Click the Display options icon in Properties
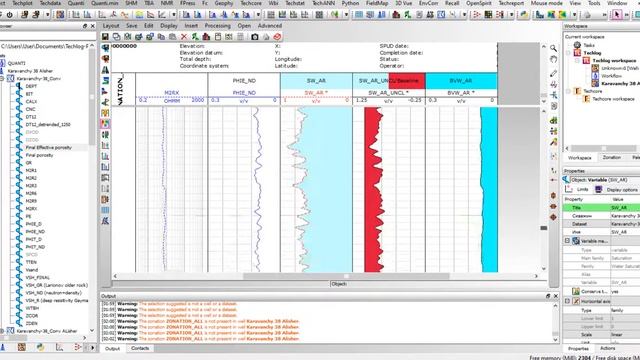Image resolution: width=640 pixels, height=360 pixels. pos(598,189)
